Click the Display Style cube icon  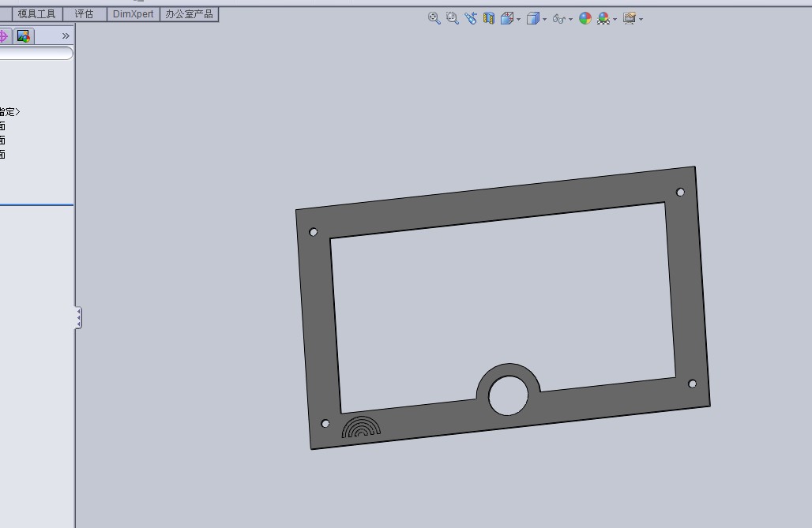[533, 19]
